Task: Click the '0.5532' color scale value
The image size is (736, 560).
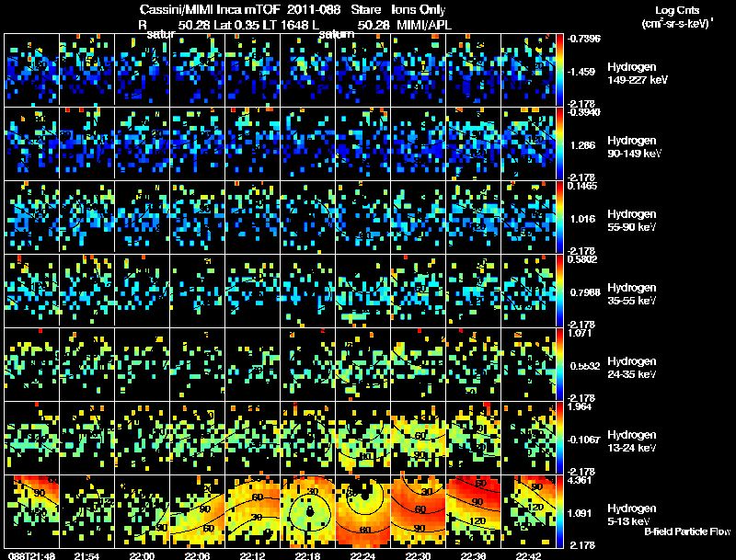Action: click(585, 366)
